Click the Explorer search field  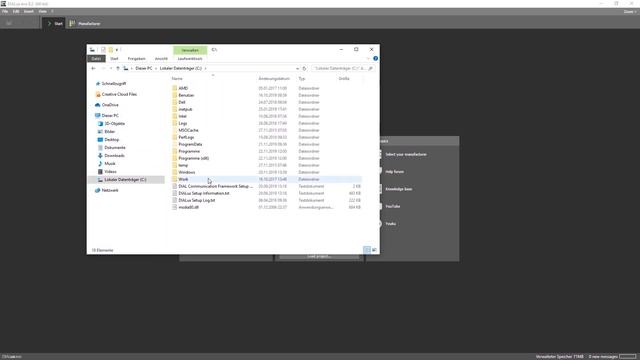click(343, 69)
